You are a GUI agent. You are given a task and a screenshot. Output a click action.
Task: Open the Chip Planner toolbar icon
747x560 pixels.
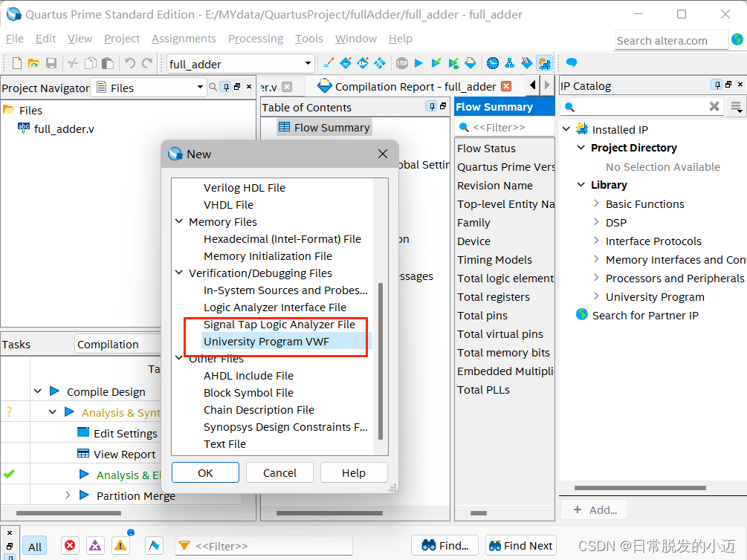tap(363, 63)
